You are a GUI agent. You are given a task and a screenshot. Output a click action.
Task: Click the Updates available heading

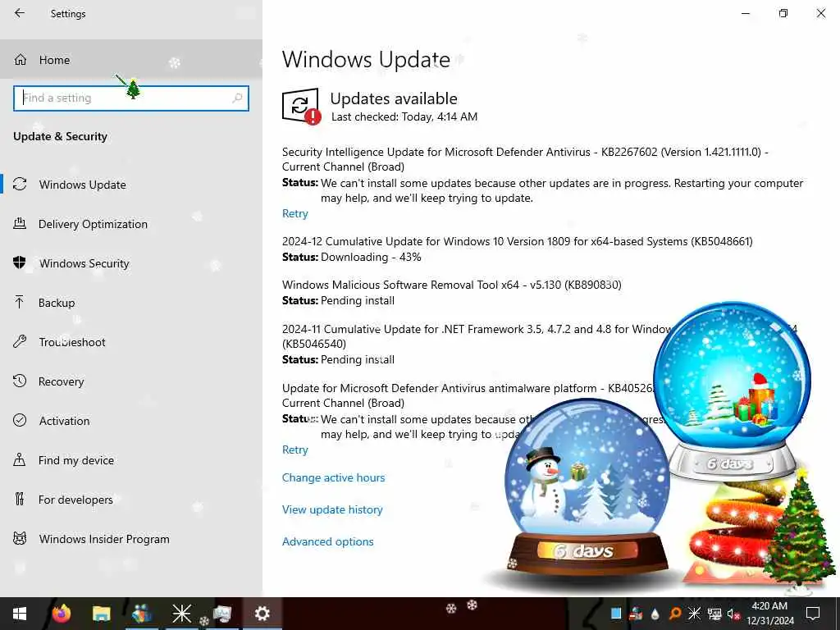394,98
